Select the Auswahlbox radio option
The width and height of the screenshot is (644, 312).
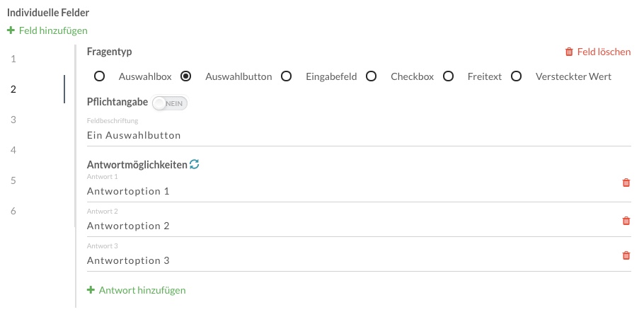tap(99, 76)
